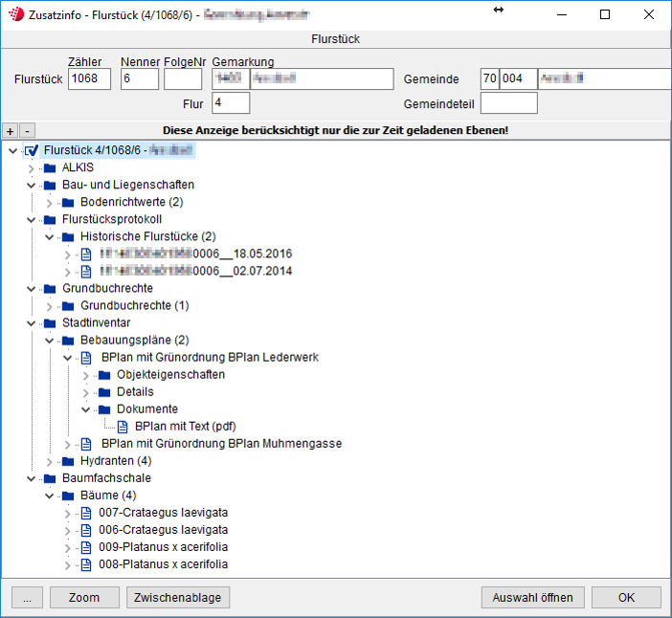This screenshot has height=618, width=672.
Task: Click the Gemeinde field showing 004
Action: [x=519, y=78]
